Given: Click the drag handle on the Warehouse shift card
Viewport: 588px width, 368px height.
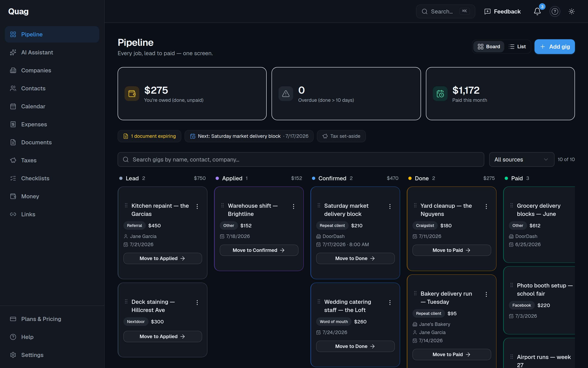Looking at the screenshot, I should [x=223, y=205].
